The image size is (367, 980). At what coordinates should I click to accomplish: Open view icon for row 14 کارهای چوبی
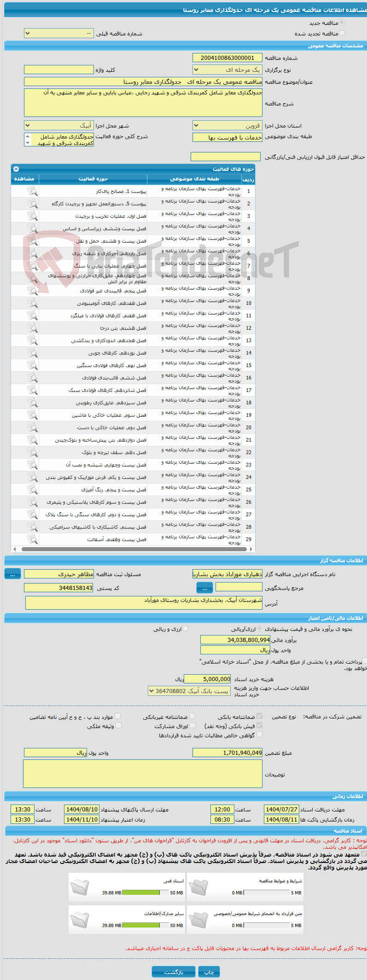(32, 353)
